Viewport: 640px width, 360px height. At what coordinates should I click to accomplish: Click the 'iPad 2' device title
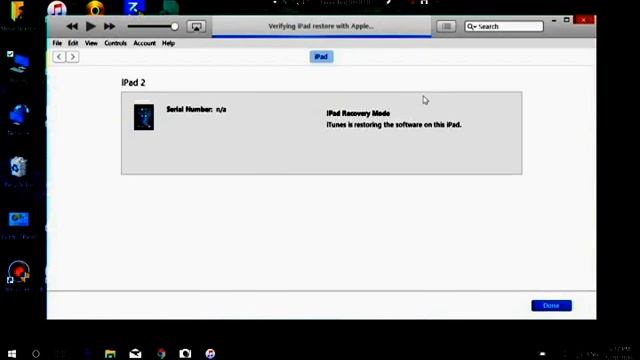point(133,83)
